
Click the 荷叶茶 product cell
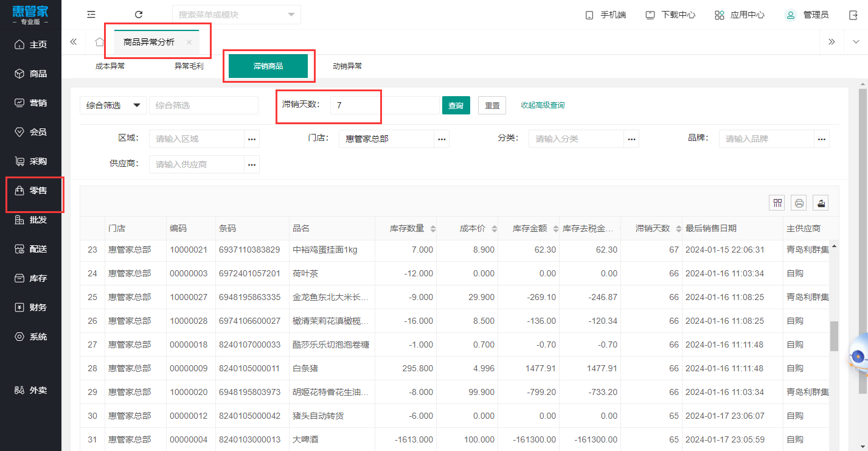[x=332, y=273]
